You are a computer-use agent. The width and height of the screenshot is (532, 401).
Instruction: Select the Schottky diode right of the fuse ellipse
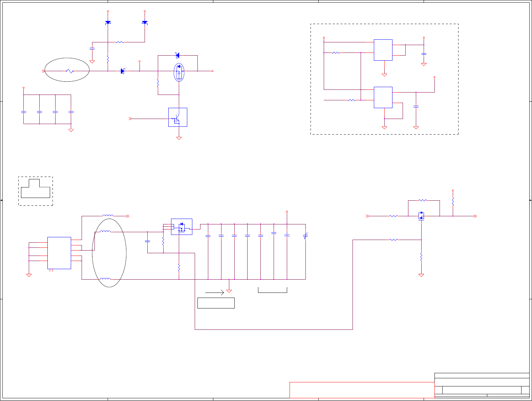pyautogui.click(x=123, y=71)
